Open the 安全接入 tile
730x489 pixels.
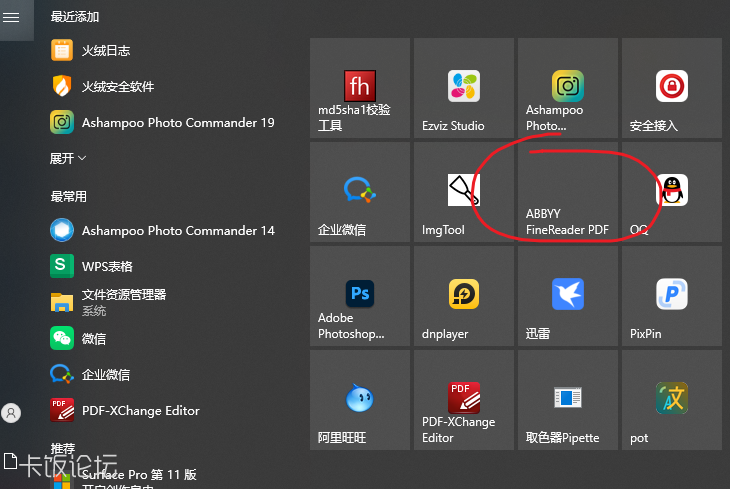[672, 88]
